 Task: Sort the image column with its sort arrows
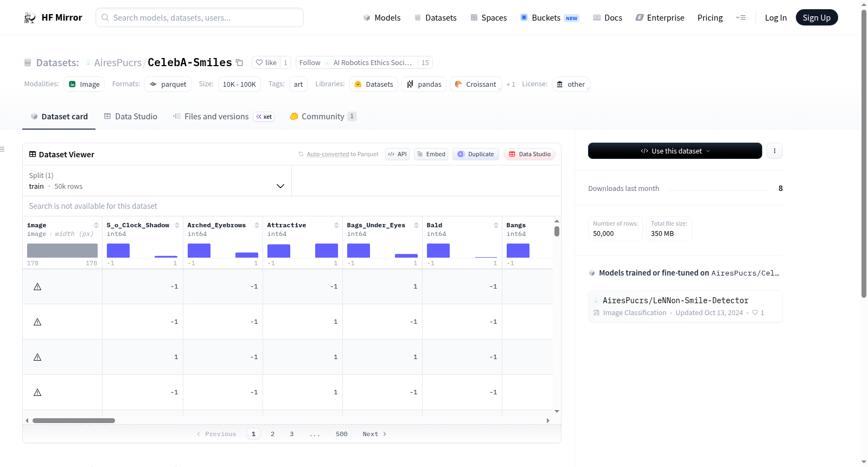tap(96, 225)
